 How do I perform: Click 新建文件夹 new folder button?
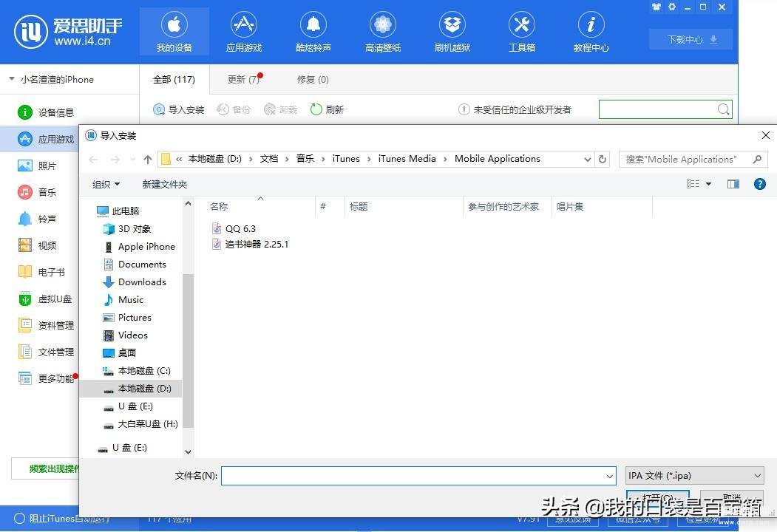click(x=165, y=184)
